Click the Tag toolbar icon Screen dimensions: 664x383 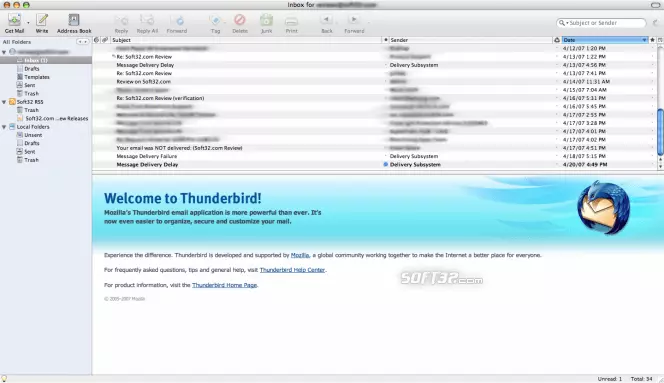click(x=215, y=20)
